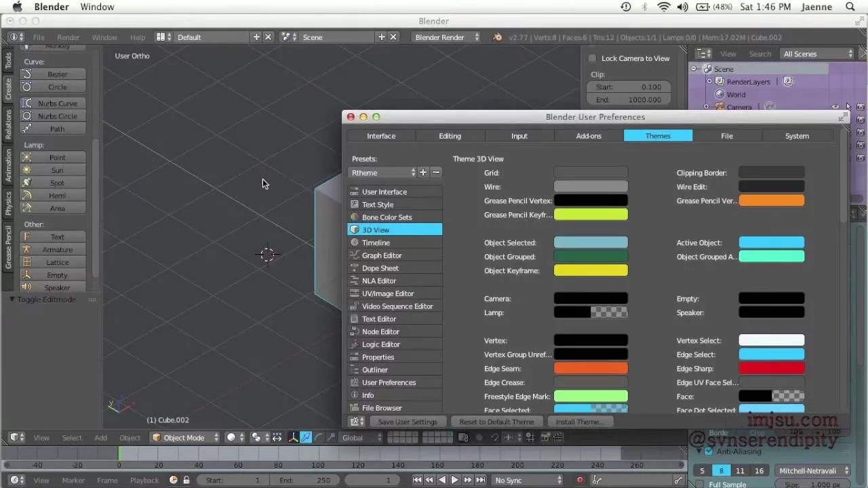This screenshot has width=868, height=488.
Task: Add a Nurbs Curve object
Action: tap(54, 103)
